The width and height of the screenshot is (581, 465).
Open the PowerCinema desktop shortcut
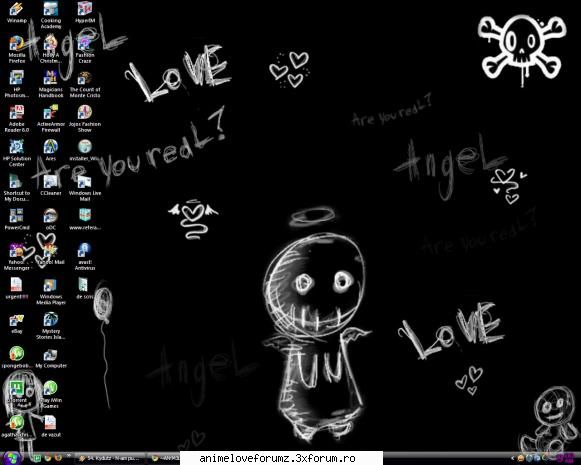[x=17, y=220]
